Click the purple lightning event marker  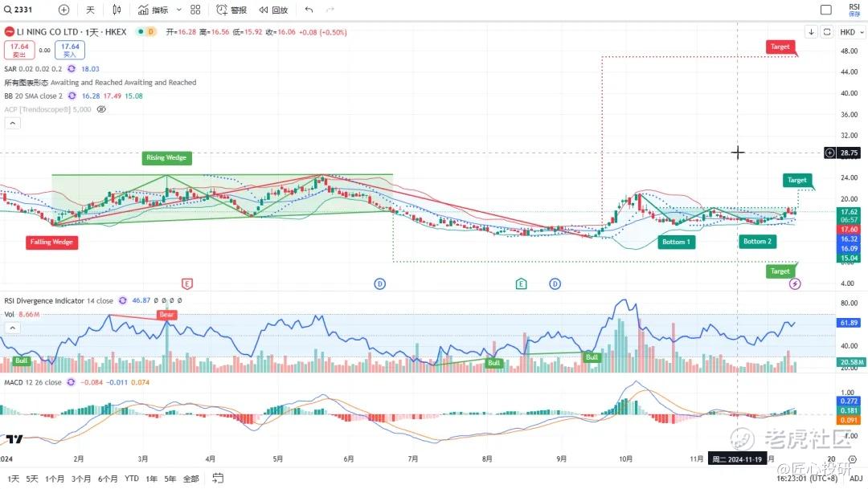tap(794, 283)
